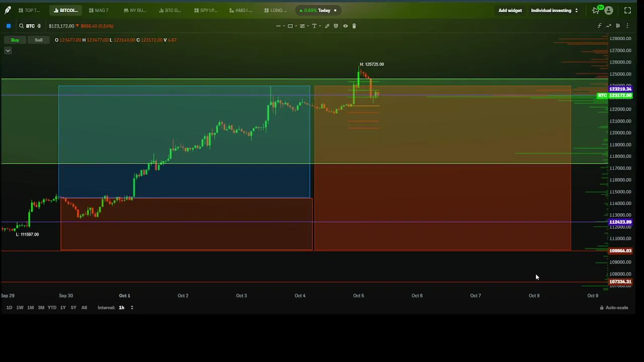Click the Add widget button
644x362 pixels.
click(x=510, y=10)
